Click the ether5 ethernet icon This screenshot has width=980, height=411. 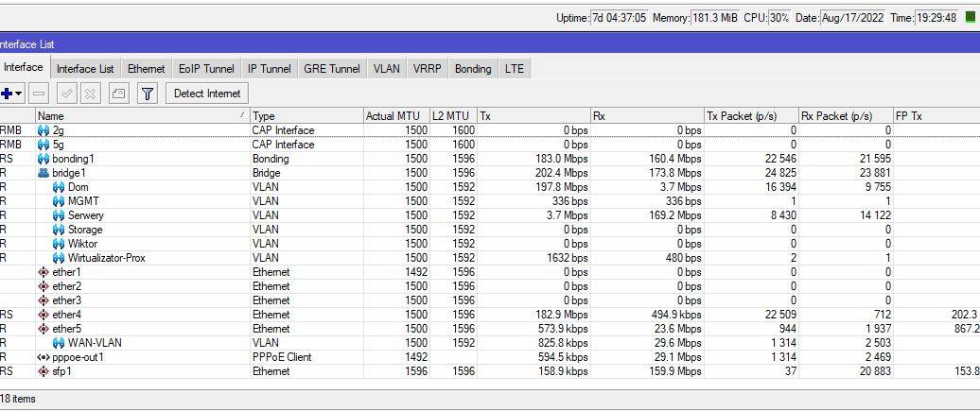click(44, 329)
